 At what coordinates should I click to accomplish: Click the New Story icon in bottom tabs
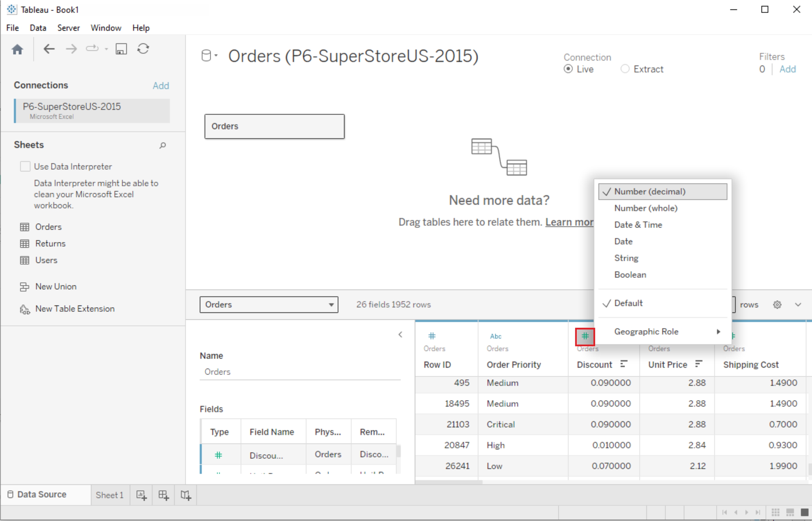(x=186, y=495)
